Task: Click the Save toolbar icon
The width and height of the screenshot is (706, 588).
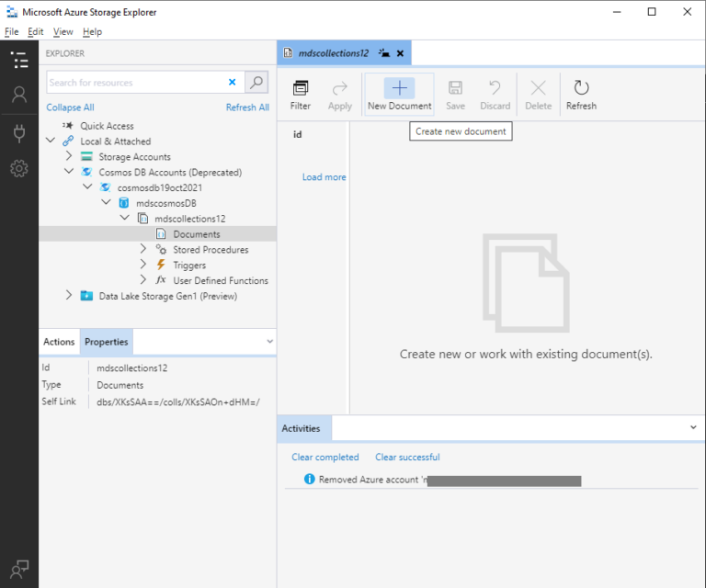Action: [455, 87]
